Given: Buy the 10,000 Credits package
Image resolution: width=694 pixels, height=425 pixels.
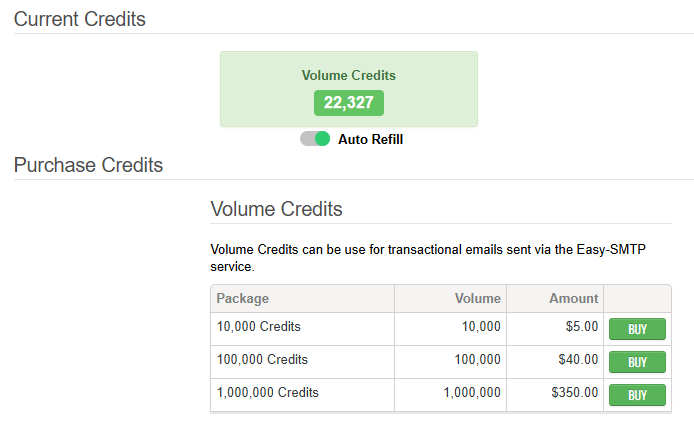Looking at the screenshot, I should [637, 329].
